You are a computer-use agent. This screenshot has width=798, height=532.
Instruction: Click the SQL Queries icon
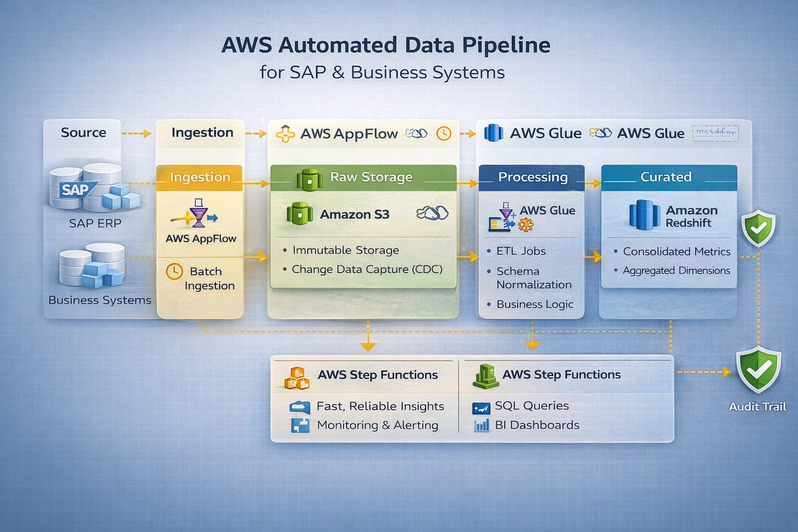point(481,408)
